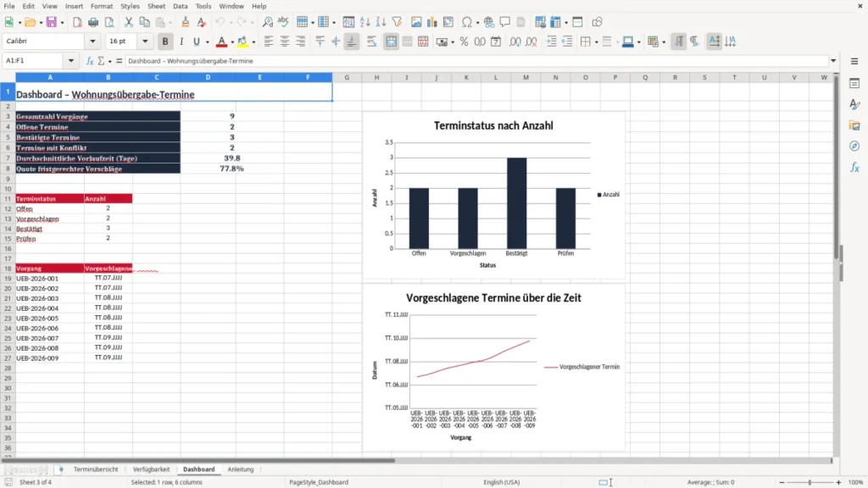Open the sidebar Functions fx icon
The image size is (868, 488).
pos(854,167)
